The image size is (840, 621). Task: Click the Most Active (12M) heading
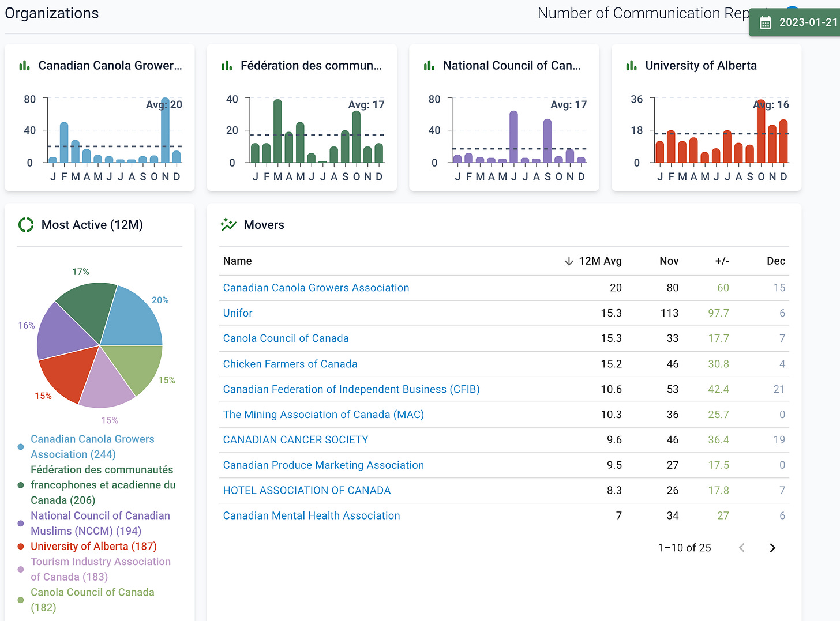click(92, 225)
